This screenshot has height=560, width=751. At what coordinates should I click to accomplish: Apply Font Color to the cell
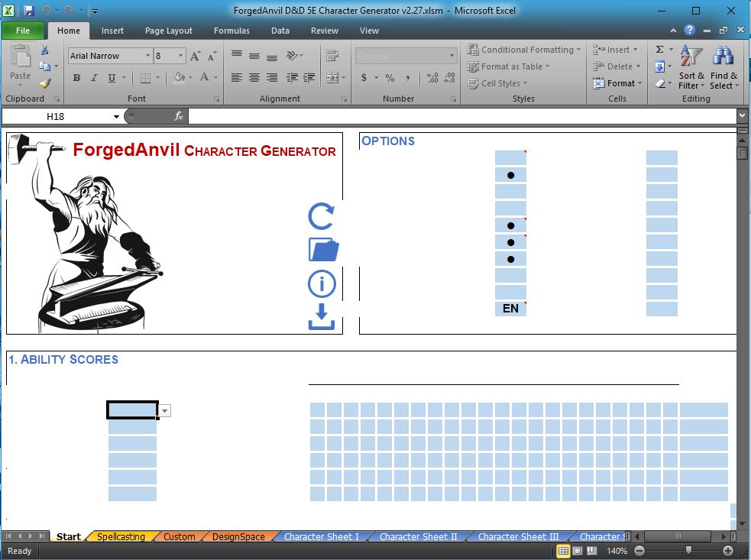coord(205,78)
